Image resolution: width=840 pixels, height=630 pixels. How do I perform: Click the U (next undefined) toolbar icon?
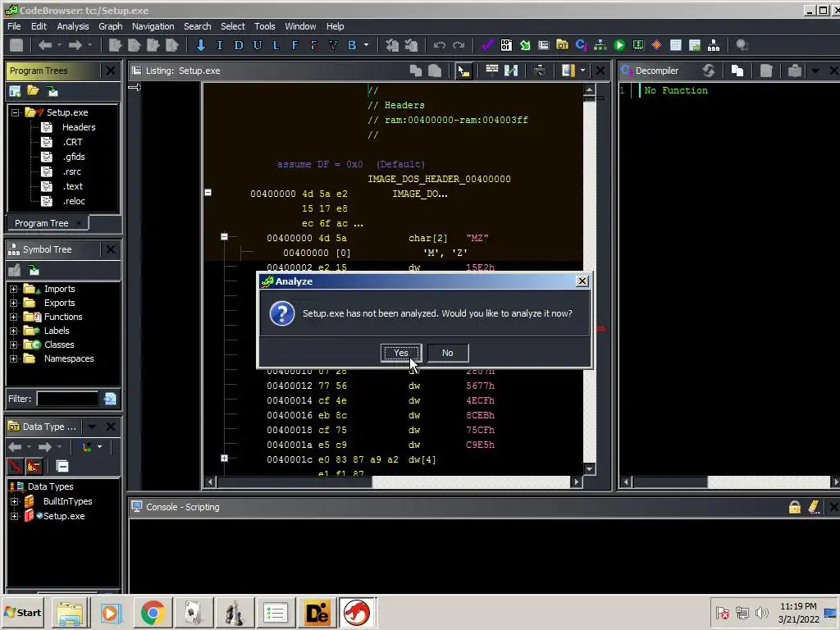257,45
